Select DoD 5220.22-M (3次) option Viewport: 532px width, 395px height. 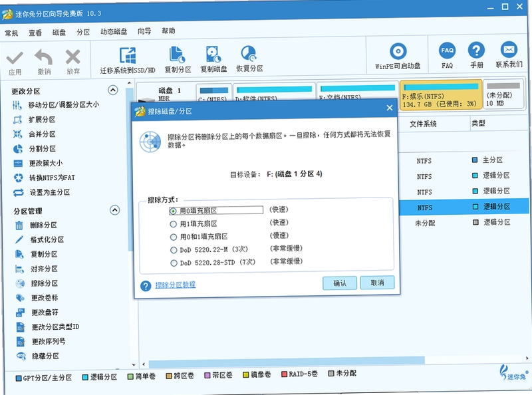(x=174, y=250)
